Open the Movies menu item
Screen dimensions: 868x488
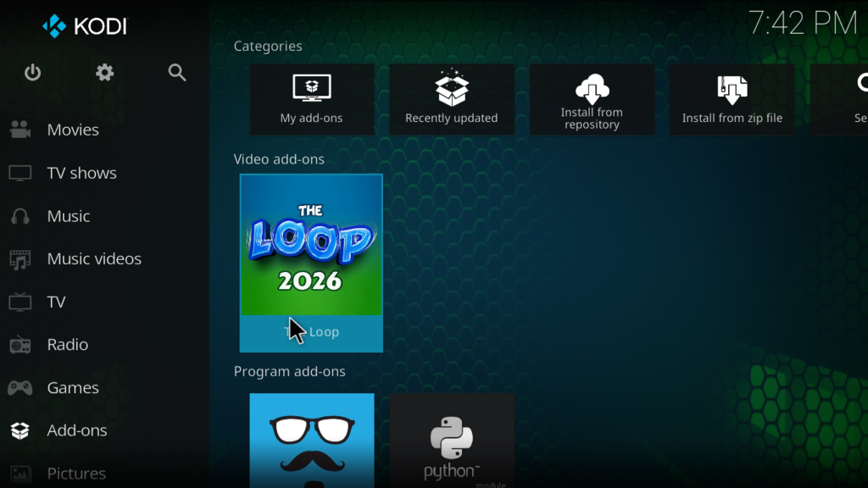pyautogui.click(x=73, y=130)
